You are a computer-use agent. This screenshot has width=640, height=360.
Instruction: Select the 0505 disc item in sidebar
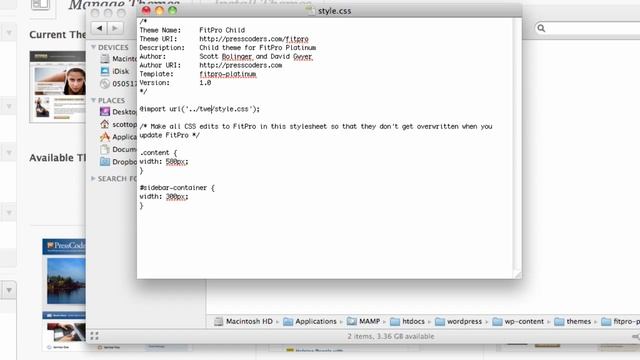[x=118, y=84]
